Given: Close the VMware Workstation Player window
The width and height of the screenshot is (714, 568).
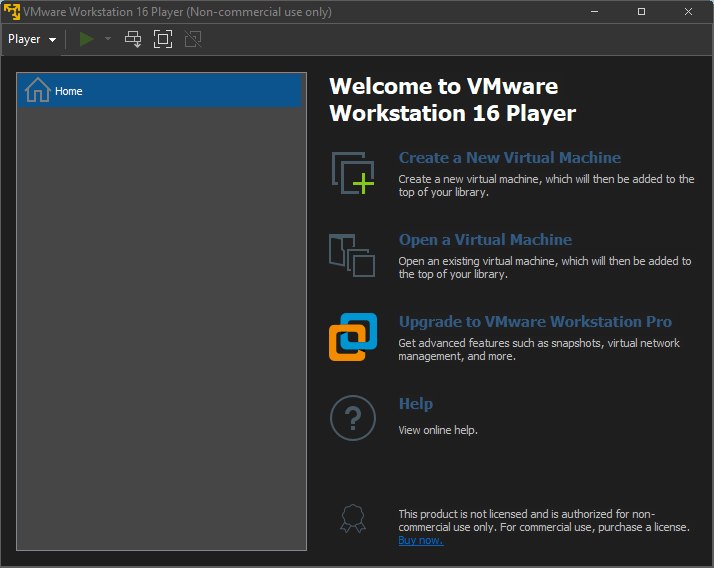Looking at the screenshot, I should coord(688,11).
